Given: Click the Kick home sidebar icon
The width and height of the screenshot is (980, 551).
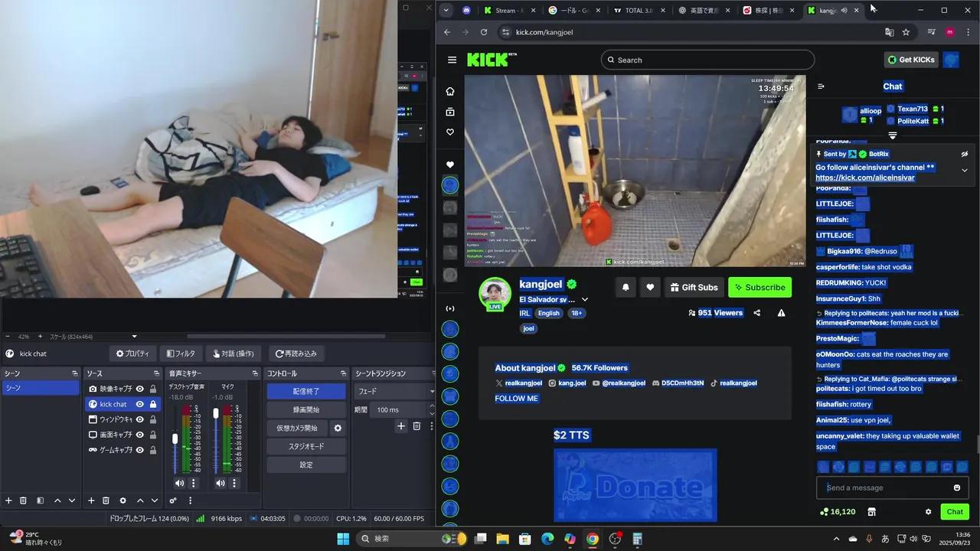Looking at the screenshot, I should click(x=450, y=91).
